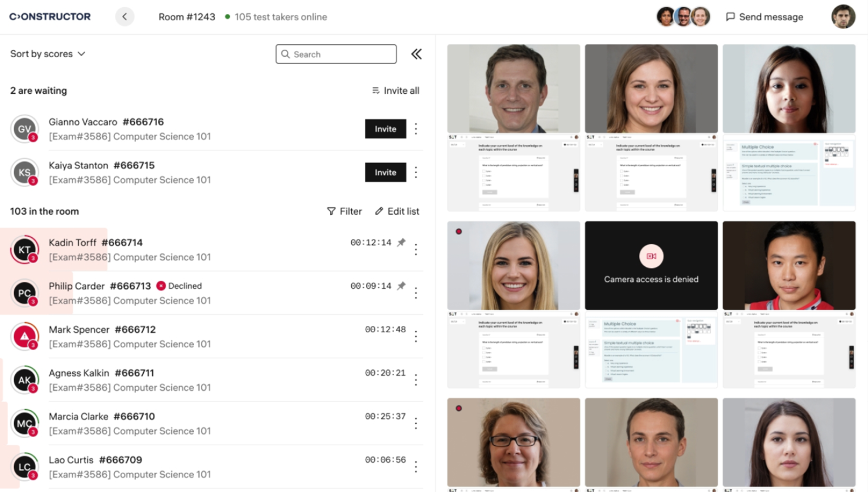Click the 00:20:21 timer for Agness Kalkin
This screenshot has width=868, height=492.
385,373
